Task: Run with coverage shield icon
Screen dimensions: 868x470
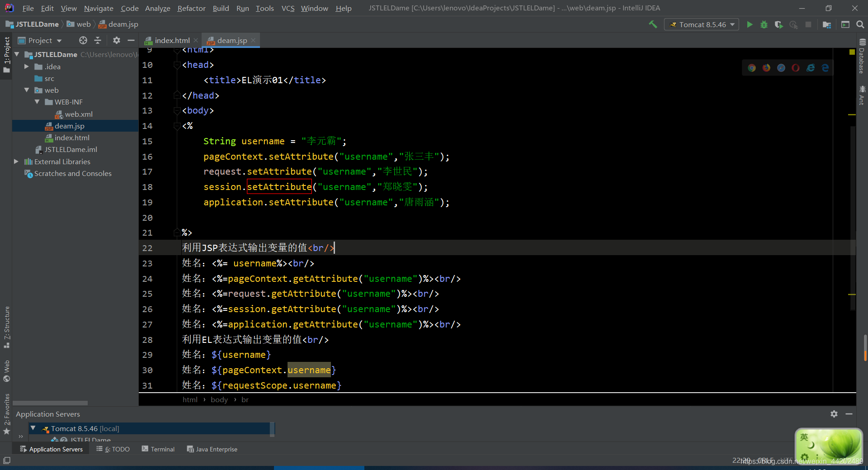Action: tap(778, 24)
